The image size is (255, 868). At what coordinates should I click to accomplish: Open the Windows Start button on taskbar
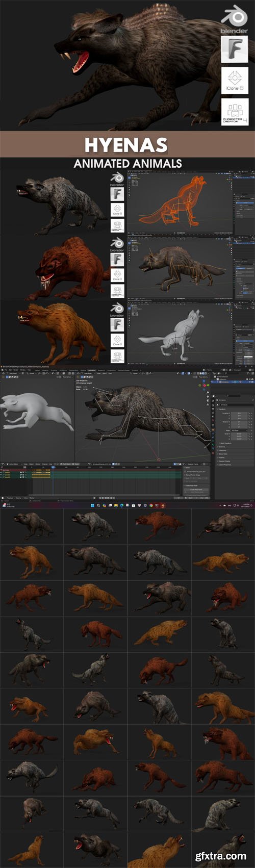click(x=92, y=505)
